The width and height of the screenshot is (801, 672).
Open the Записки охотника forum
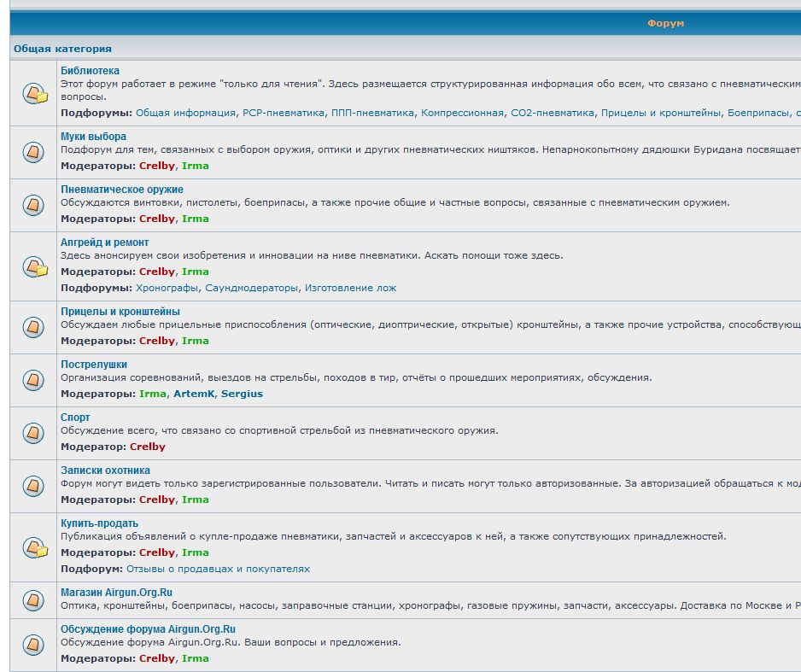pyautogui.click(x=105, y=470)
